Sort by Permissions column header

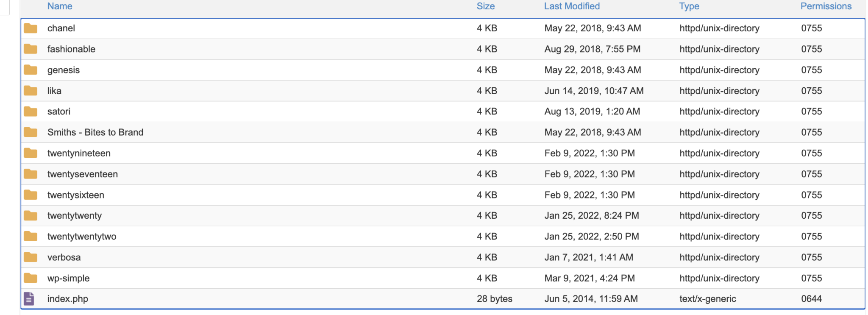[826, 6]
